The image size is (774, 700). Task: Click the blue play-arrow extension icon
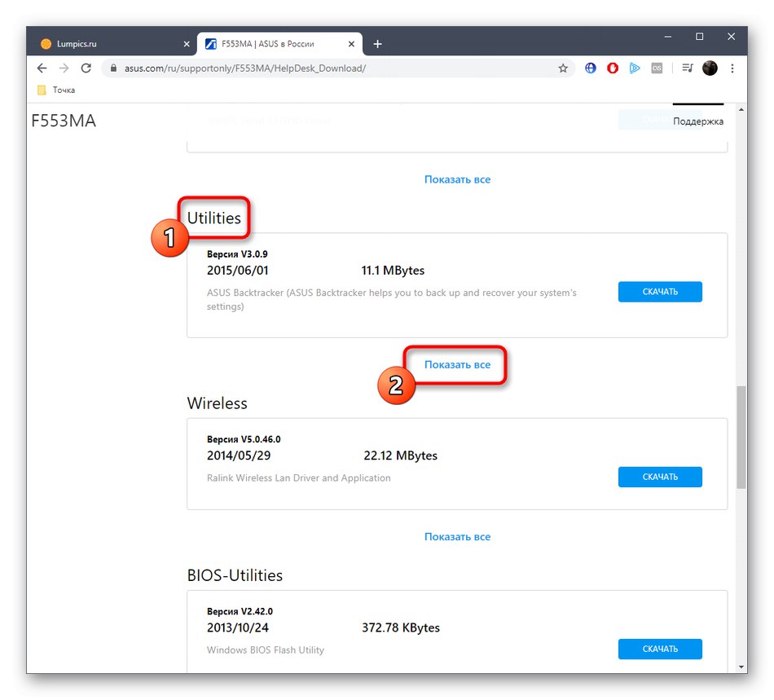[x=635, y=68]
